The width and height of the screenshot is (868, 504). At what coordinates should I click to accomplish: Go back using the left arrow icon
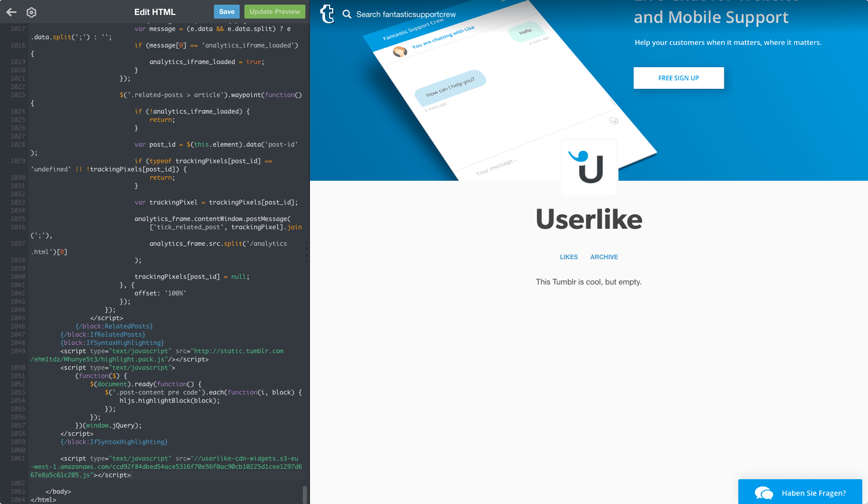[x=11, y=12]
